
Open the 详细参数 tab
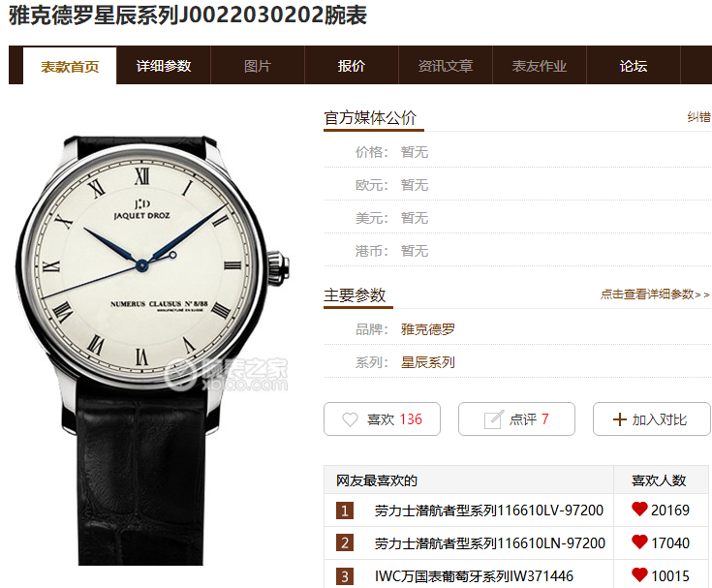pos(164,66)
